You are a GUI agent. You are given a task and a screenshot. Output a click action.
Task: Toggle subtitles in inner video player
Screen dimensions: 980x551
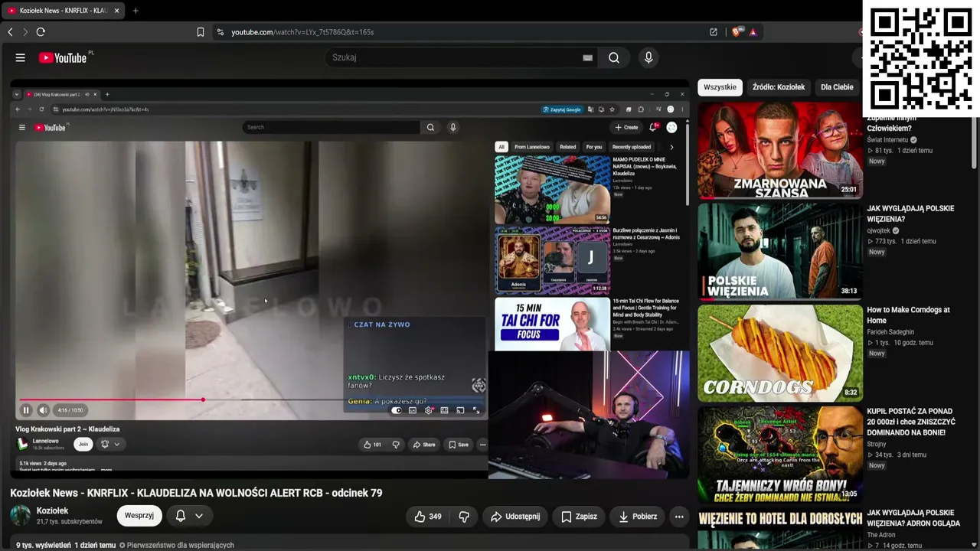(x=413, y=410)
